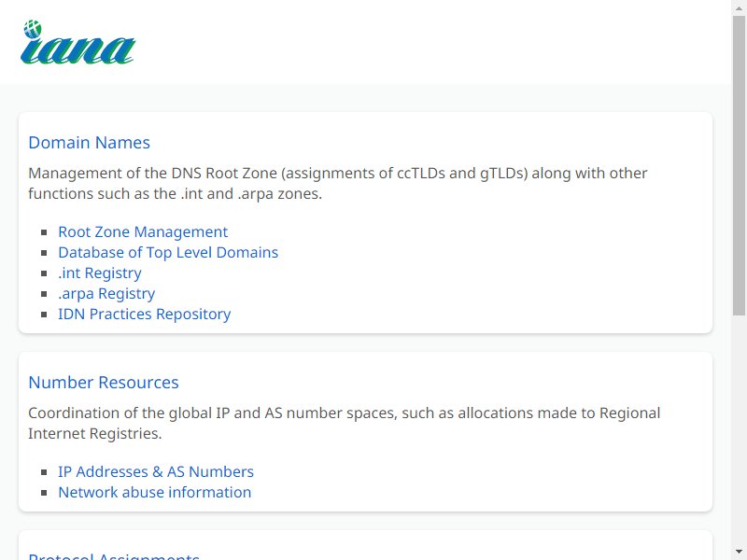This screenshot has height=560, width=747.
Task: Click the vertical scrollbar thumb
Action: (739, 165)
